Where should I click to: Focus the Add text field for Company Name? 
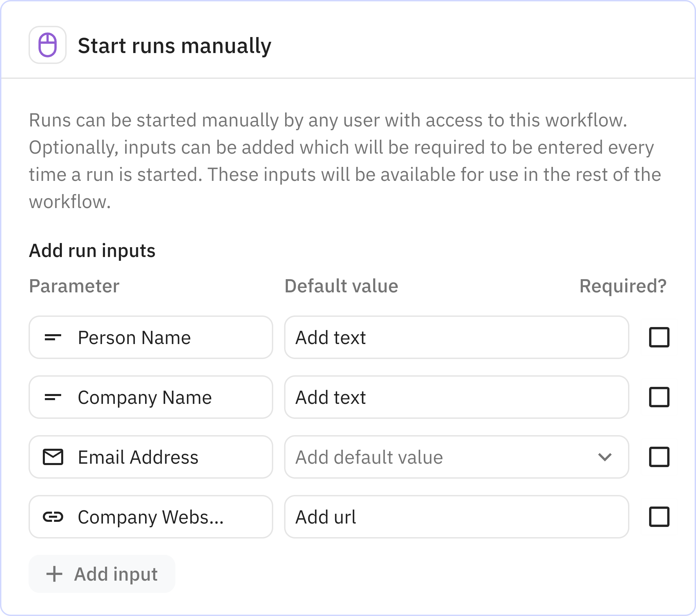(x=456, y=397)
